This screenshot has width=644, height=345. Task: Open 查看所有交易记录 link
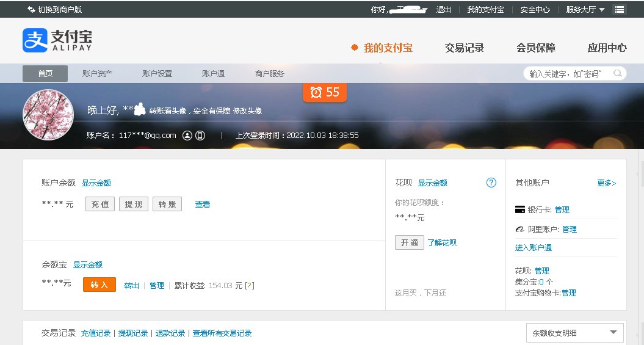[x=222, y=333]
